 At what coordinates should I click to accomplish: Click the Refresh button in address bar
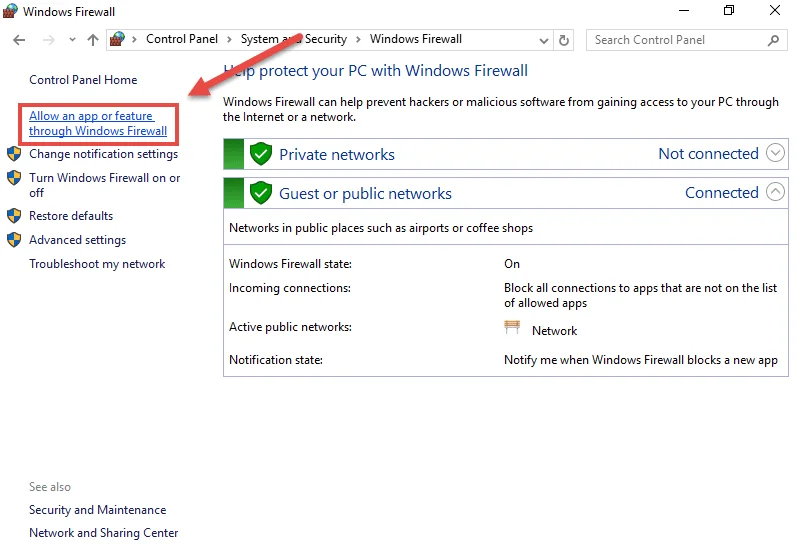pyautogui.click(x=565, y=40)
